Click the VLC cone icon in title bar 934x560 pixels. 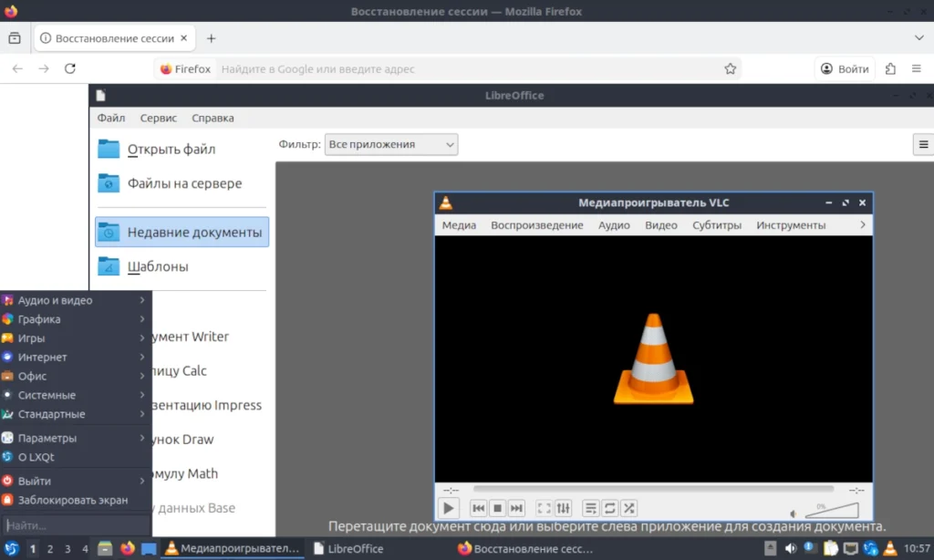(445, 203)
